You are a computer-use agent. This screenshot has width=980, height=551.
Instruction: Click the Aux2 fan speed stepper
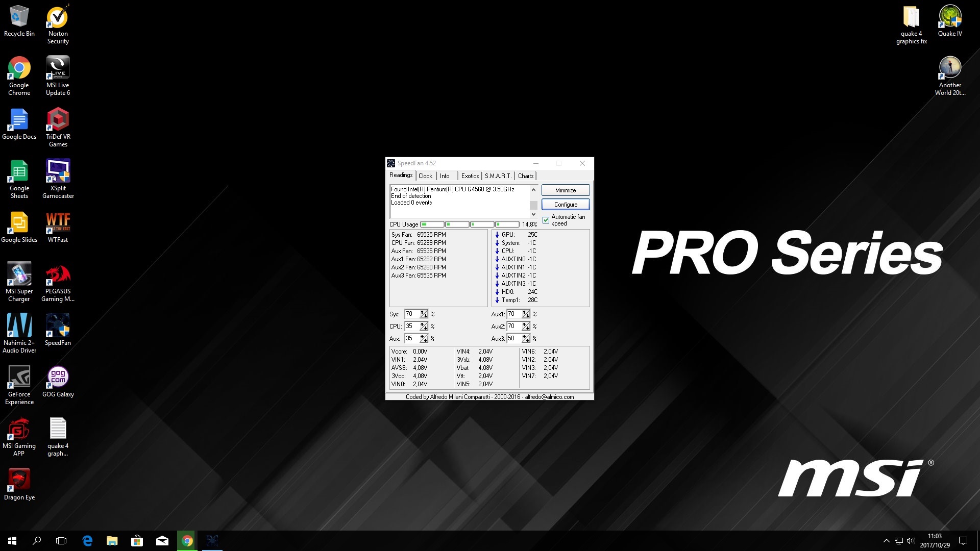526,327
